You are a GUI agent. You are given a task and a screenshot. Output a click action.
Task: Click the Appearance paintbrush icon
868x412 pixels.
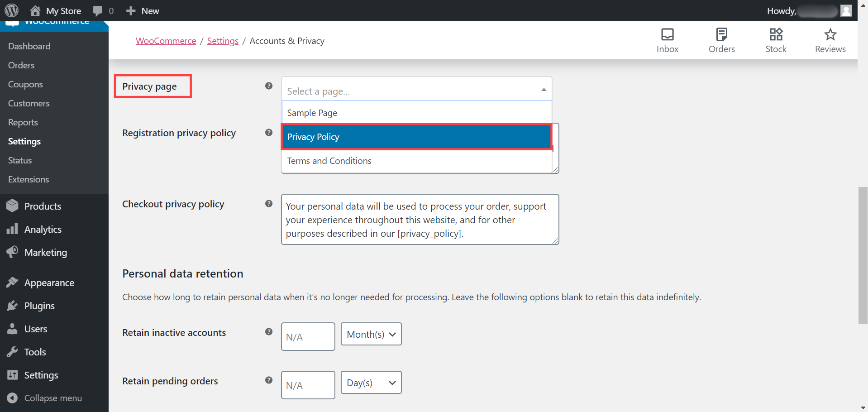tap(13, 283)
